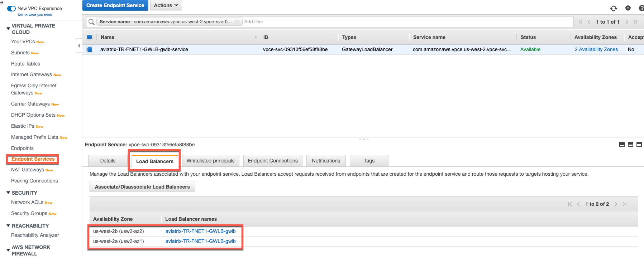The width and height of the screenshot is (644, 258).
Task: Set details pane to half-height layout
Action: [x=630, y=144]
